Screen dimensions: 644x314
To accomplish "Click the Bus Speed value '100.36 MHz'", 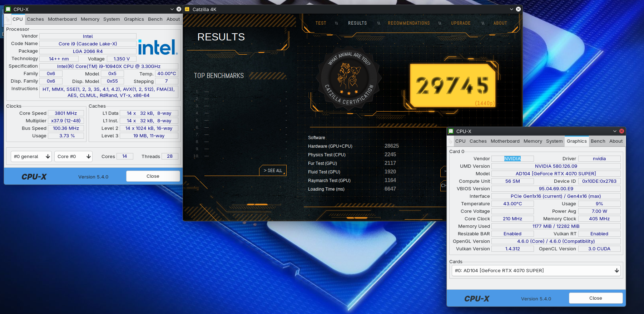I will [x=66, y=128].
